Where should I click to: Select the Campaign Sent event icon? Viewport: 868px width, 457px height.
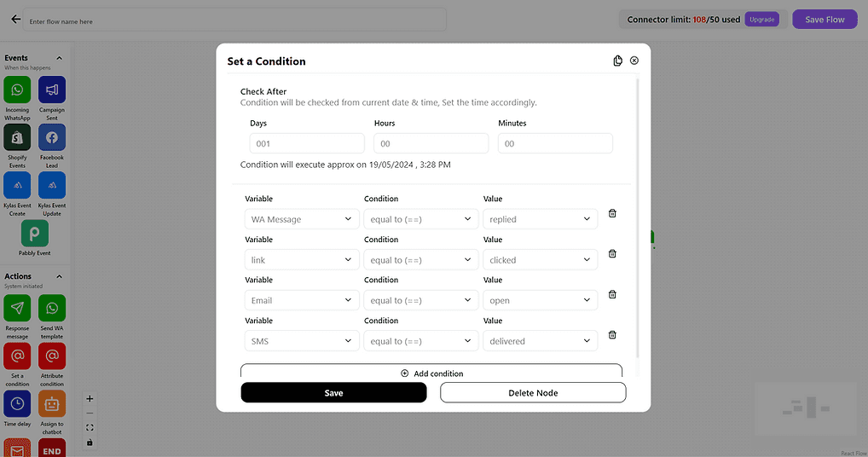(x=52, y=90)
